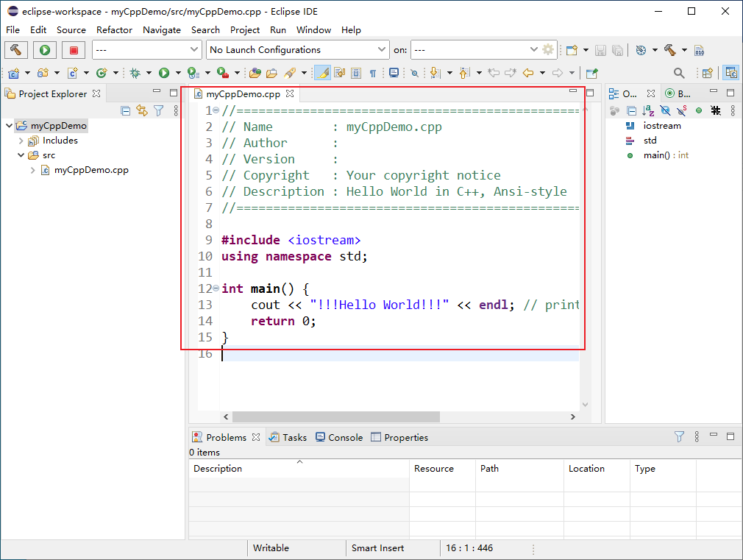Screen dimensions: 743x560
Task: Open the Navigate menu
Action: pyautogui.click(x=162, y=30)
